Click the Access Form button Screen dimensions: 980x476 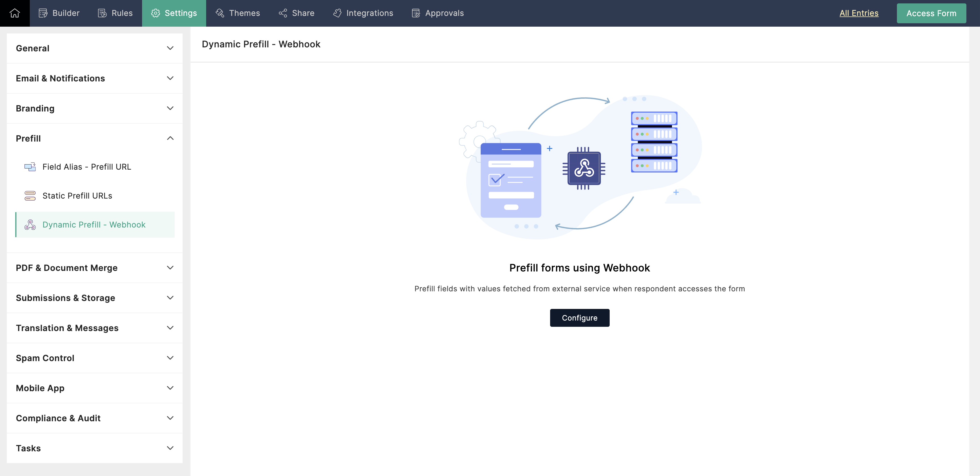(931, 13)
